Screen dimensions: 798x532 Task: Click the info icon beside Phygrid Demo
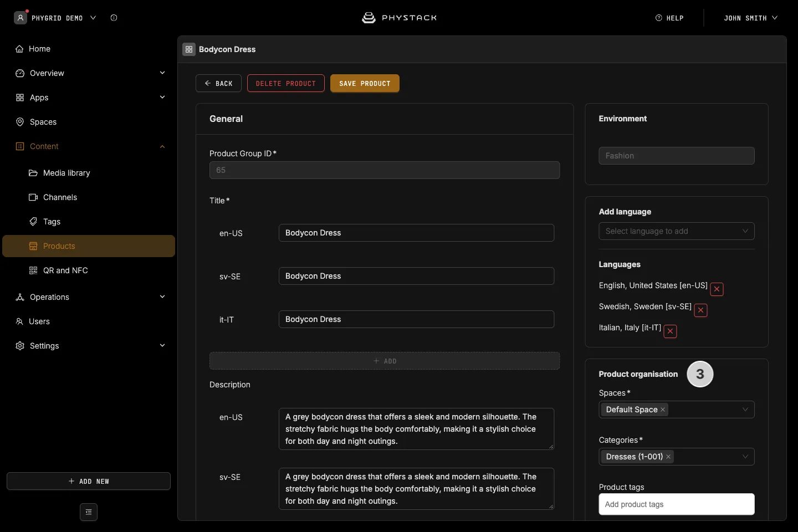click(x=114, y=18)
